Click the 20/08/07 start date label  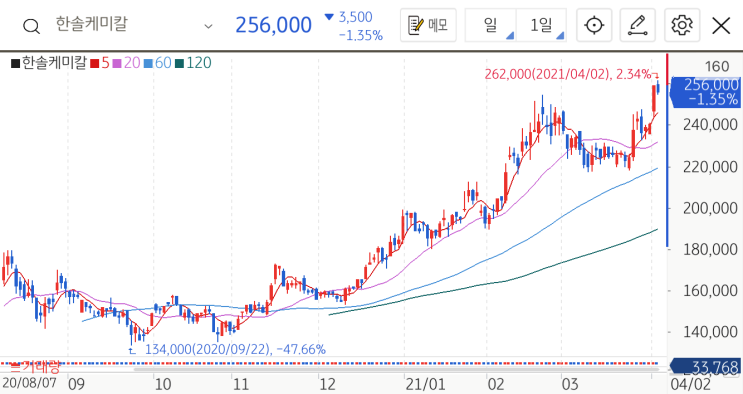(29, 383)
